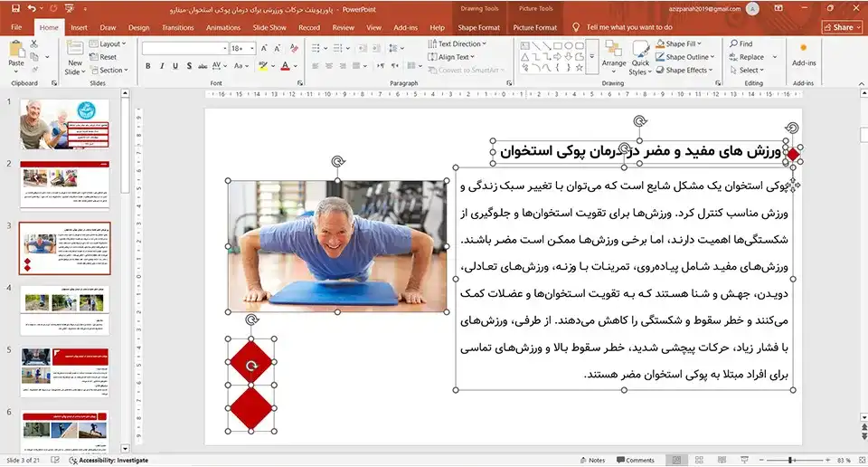Switch to the Insert tab

pos(79,27)
